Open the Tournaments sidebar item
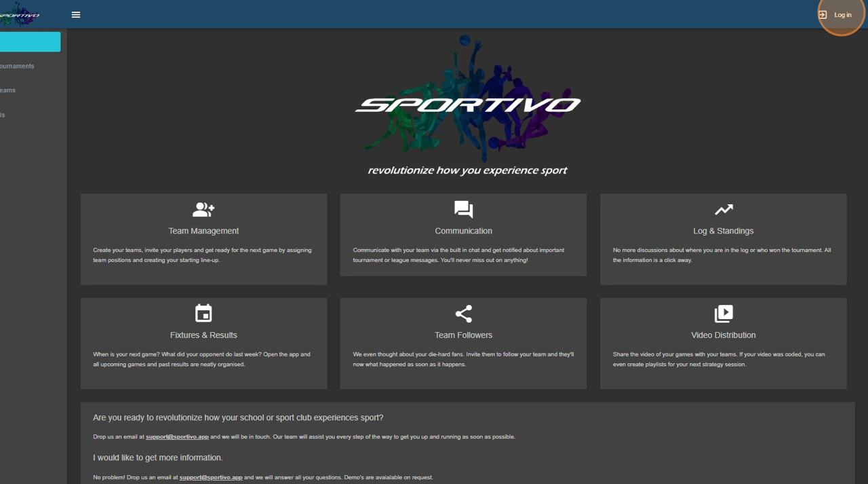Image resolution: width=868 pixels, height=484 pixels. 17,66
